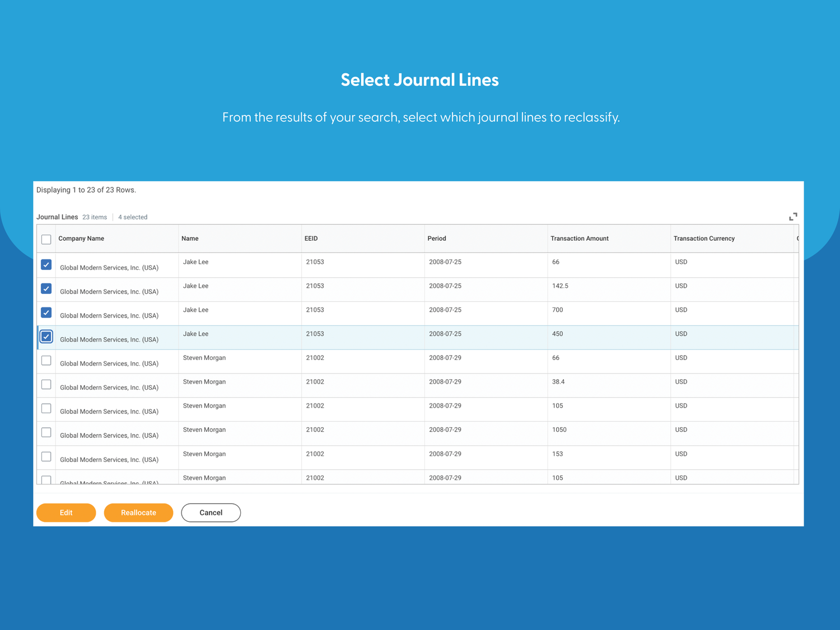
Task: Select the Steven Morgan row with amount 1050
Action: point(46,432)
